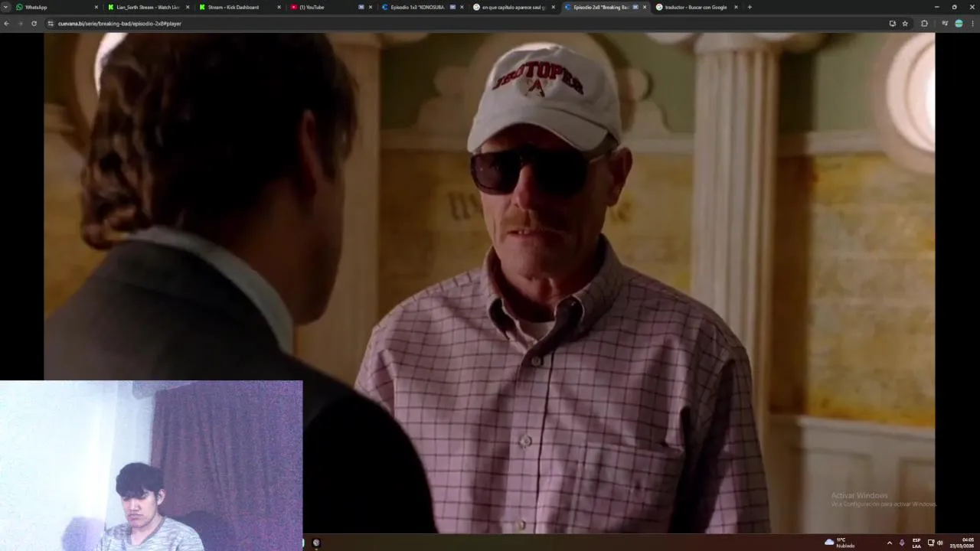
Task: Close the traductor Google search tab
Action: pos(736,7)
